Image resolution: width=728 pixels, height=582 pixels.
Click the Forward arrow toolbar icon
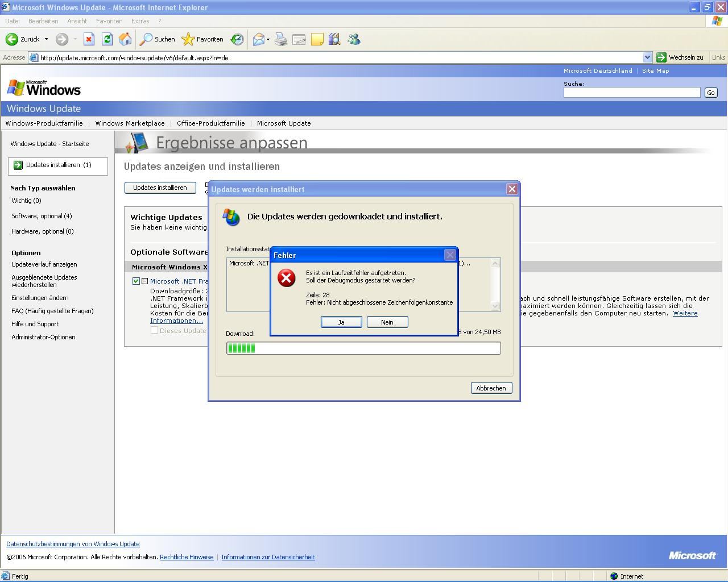tap(62, 39)
